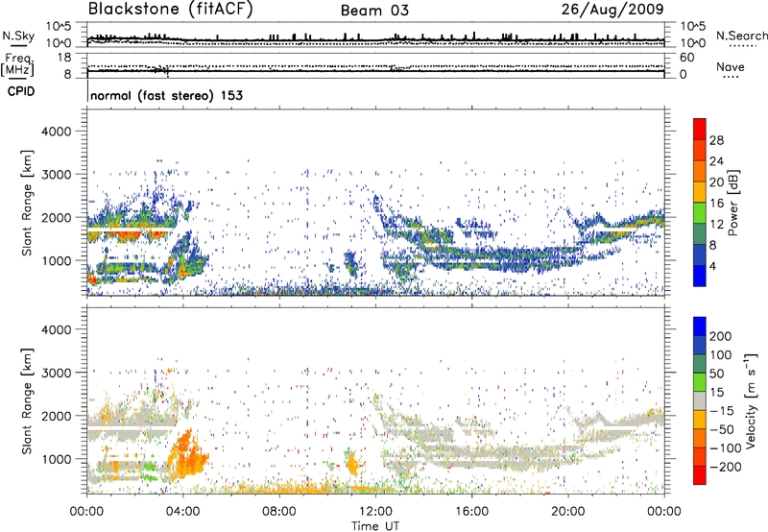Click the power panel 'Slant Range [km]' label
Viewport: 768px width, 532px height.
click(27, 203)
